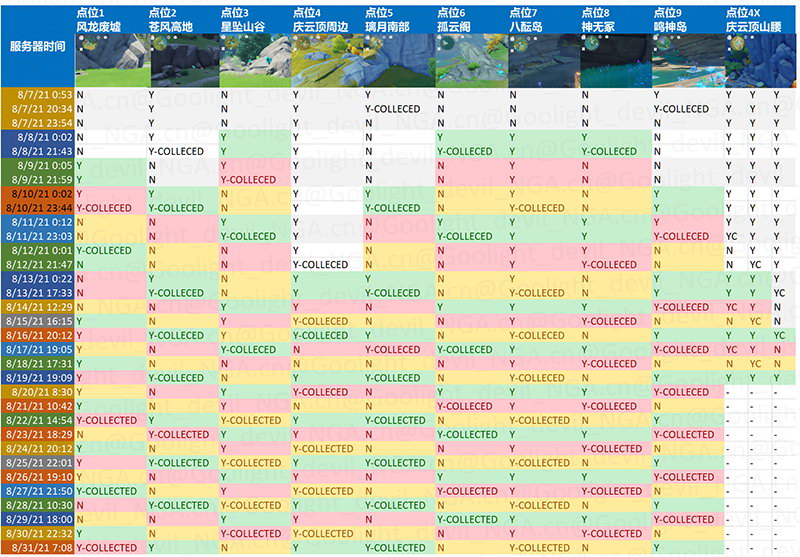Select the 点位1 header label

point(90,13)
